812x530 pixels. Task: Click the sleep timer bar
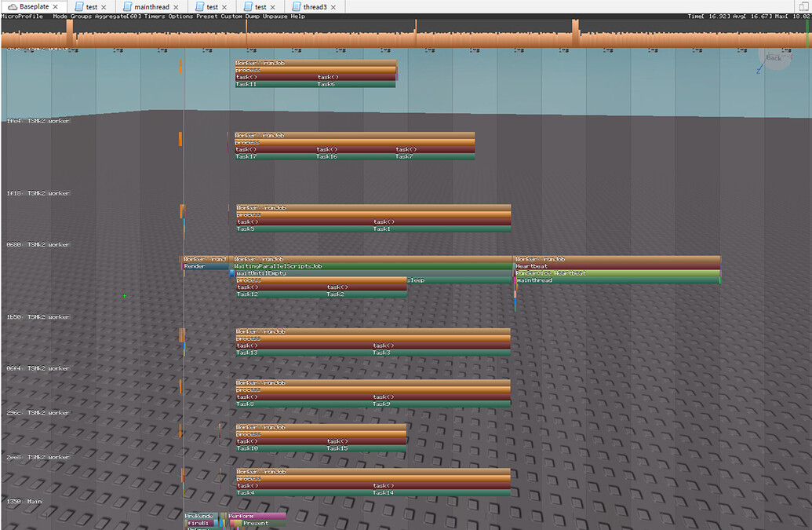coord(459,280)
